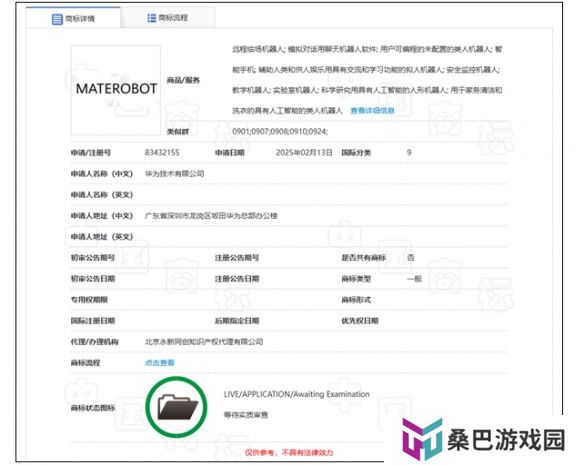
Task: Click the 注册公告期号 label
Action: [237, 257]
